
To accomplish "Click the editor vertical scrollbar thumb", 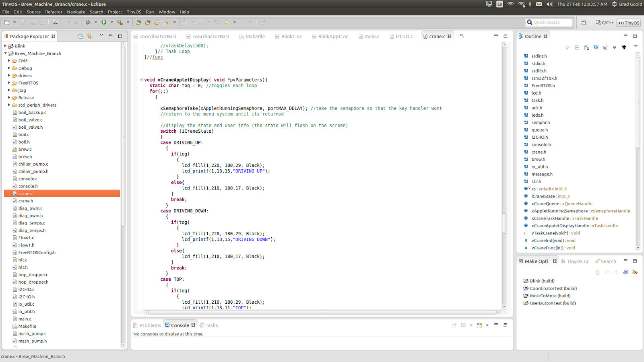I will tap(504, 223).
